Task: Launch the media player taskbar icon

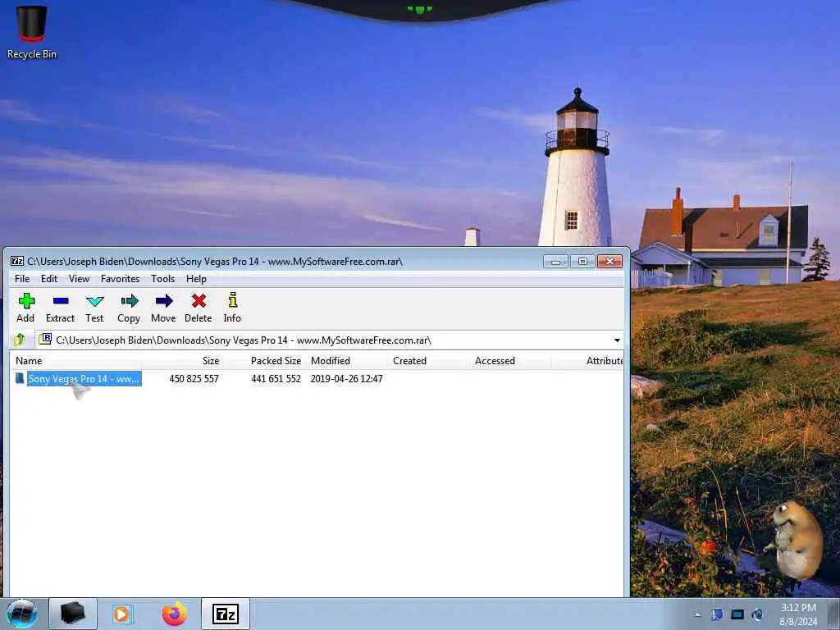Action: point(123,614)
